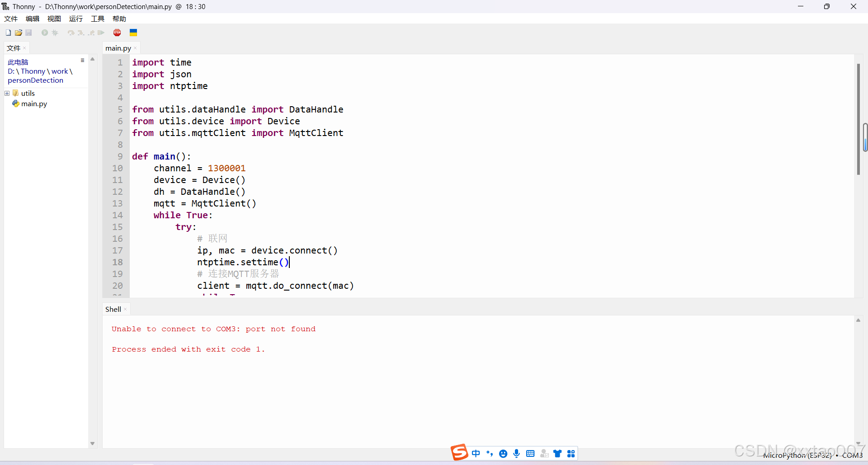Image resolution: width=868 pixels, height=465 pixels.
Task: Run the current script main.py
Action: point(45,33)
